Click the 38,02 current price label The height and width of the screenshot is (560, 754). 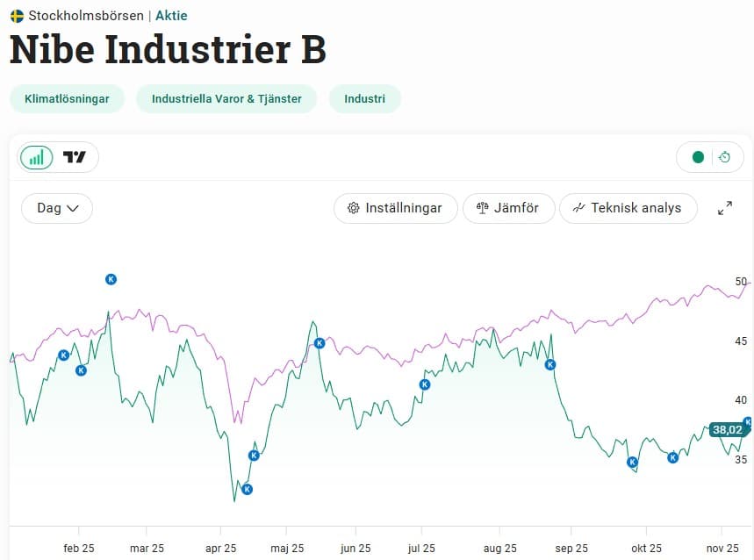(727, 430)
